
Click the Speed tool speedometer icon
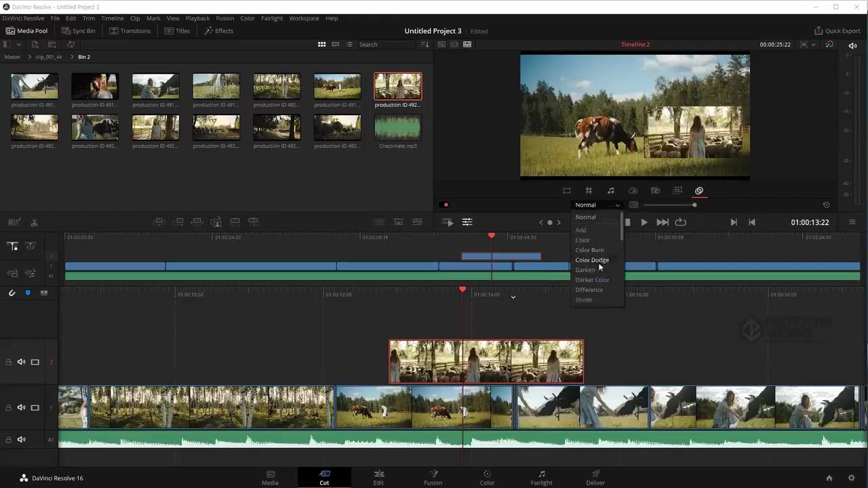tap(633, 191)
